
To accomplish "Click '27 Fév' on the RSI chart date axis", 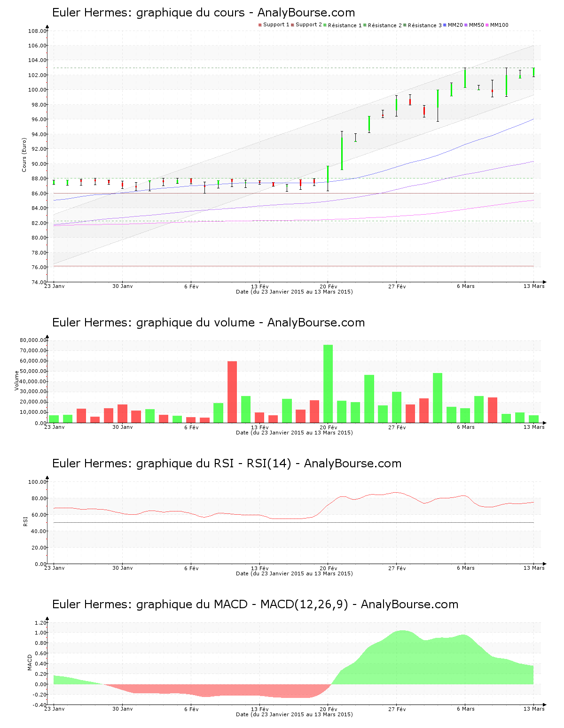I will (397, 568).
